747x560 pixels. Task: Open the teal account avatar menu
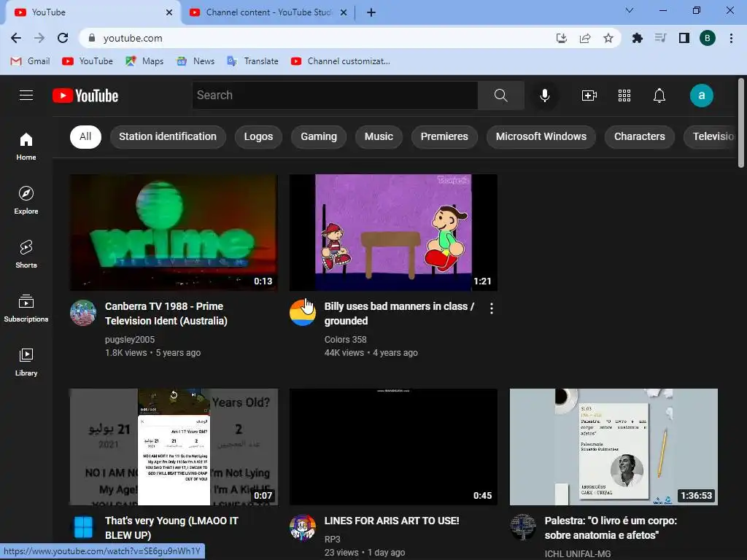pyautogui.click(x=701, y=96)
